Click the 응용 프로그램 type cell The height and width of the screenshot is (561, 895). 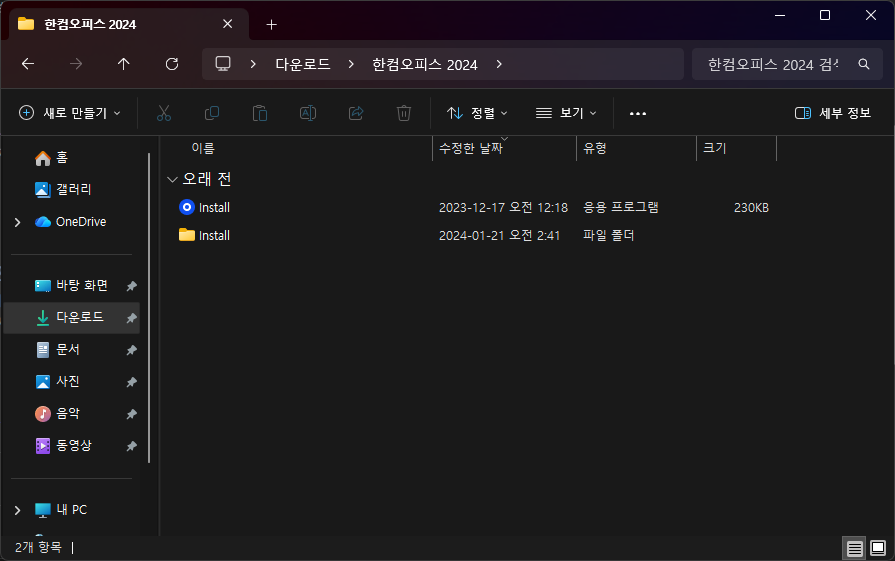621,207
